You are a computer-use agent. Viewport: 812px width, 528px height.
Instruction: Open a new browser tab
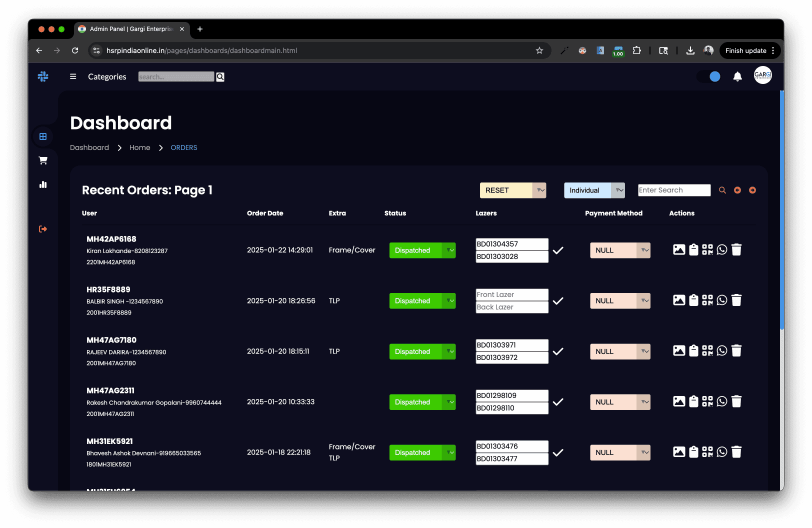click(x=200, y=29)
